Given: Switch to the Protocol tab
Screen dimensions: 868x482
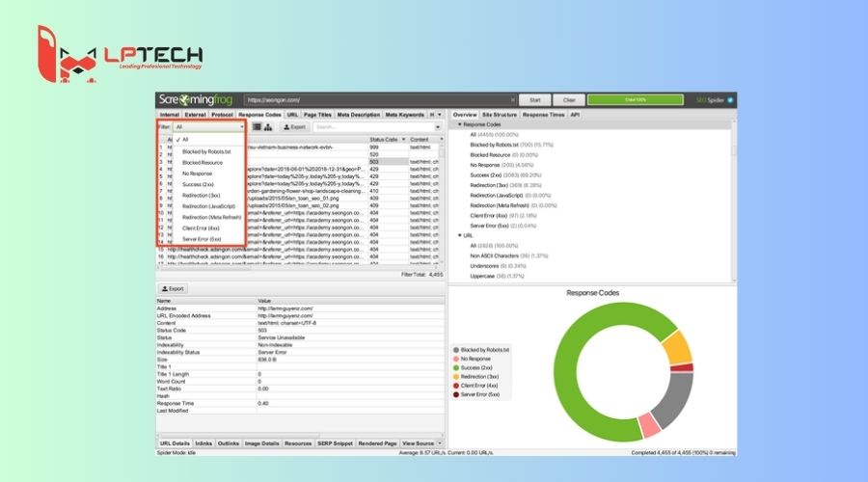Looking at the screenshot, I should (x=222, y=115).
